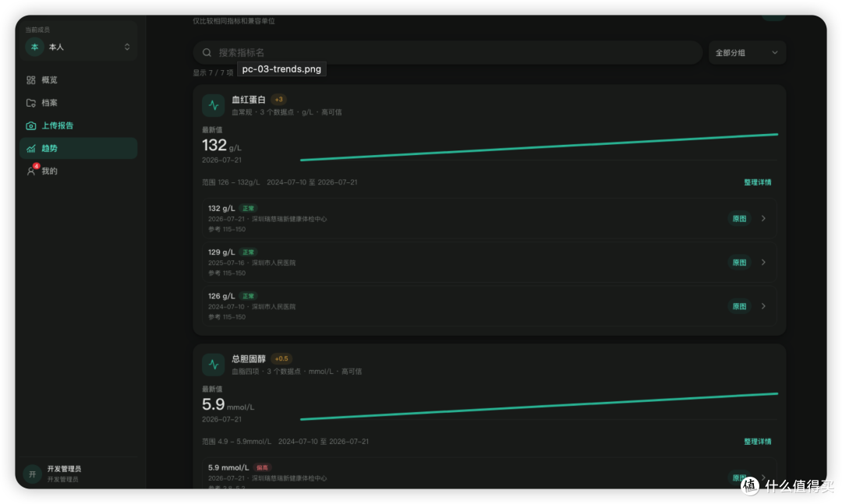Click the 血红蛋白 trend line chart
Screen dimensions: 842x504
click(539, 147)
